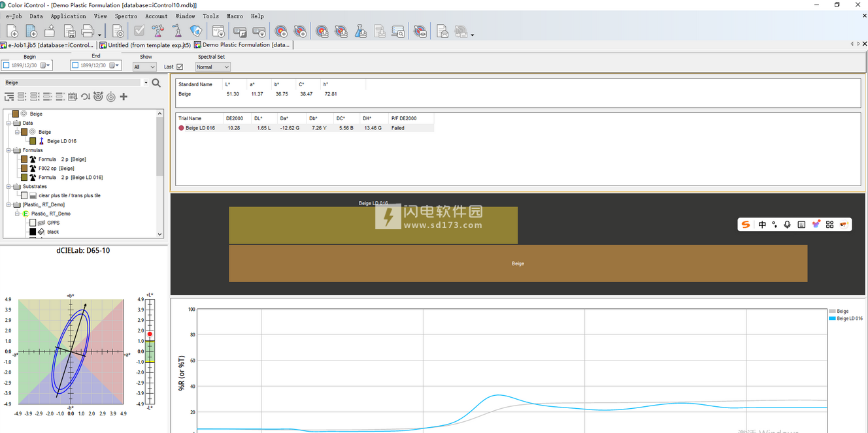Screen dimensions: 868x433
Task: Click the calendar icon in tree toolbar
Action: [73, 97]
